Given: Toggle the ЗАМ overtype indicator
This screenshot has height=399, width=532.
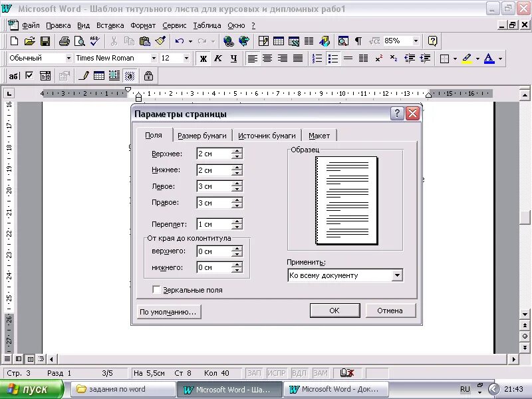Looking at the screenshot, I should [x=321, y=373].
